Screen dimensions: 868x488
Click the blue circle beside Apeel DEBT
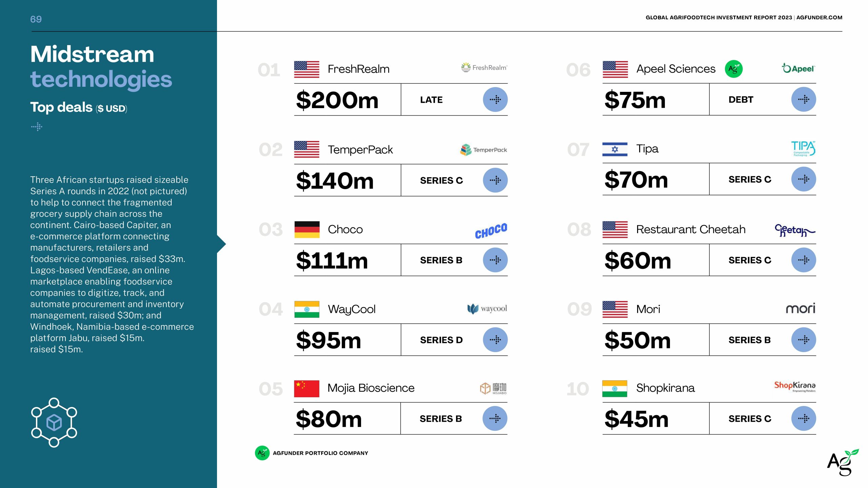803,99
